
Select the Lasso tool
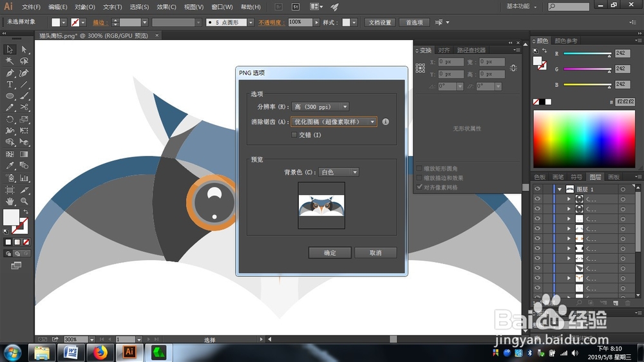[24, 61]
